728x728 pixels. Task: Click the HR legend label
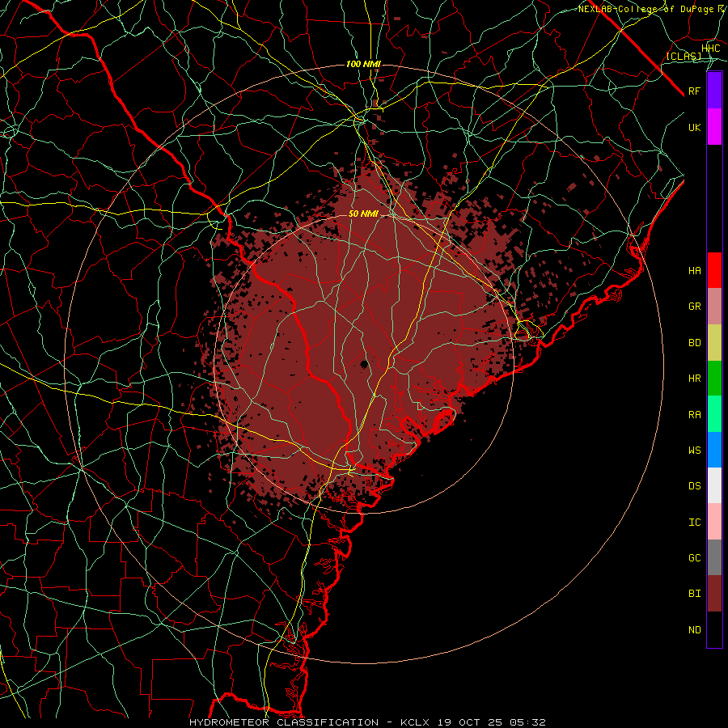tap(695, 379)
